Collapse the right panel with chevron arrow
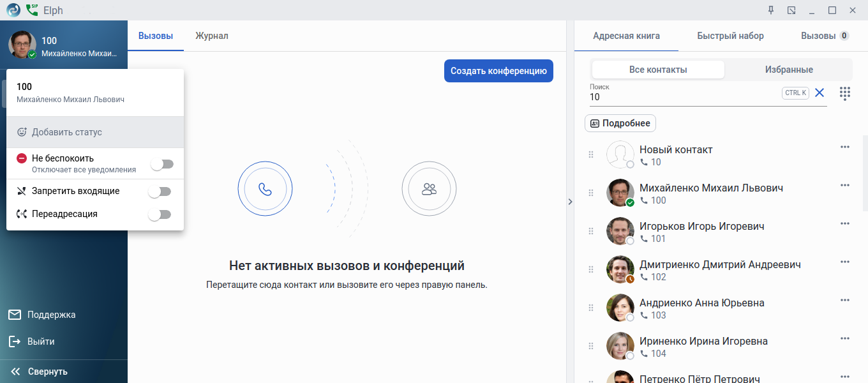The height and width of the screenshot is (383, 868). pos(570,202)
